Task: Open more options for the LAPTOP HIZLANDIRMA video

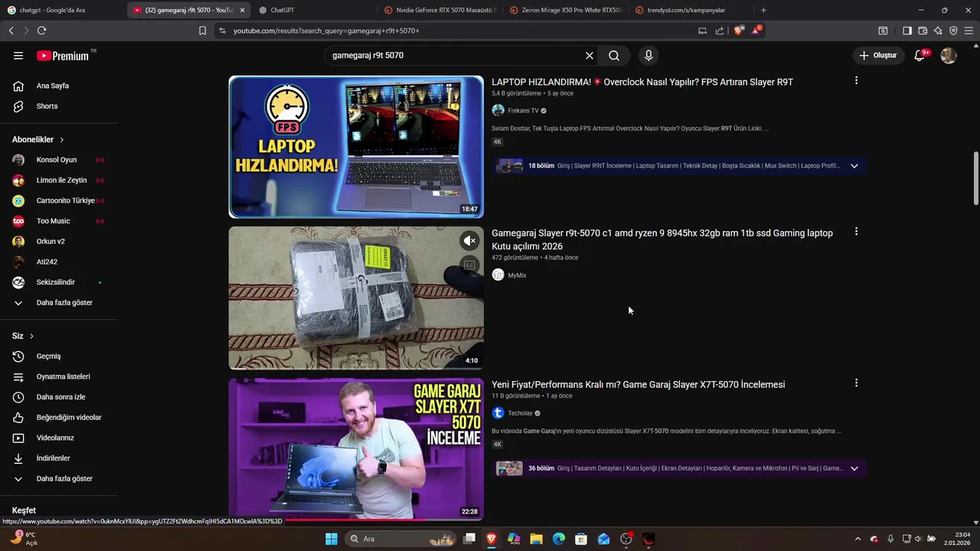Action: (x=856, y=80)
